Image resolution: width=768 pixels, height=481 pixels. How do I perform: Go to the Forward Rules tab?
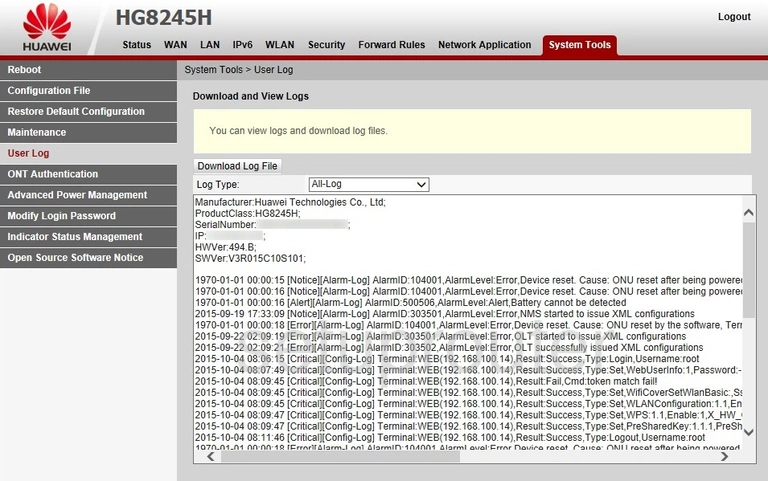tap(391, 45)
